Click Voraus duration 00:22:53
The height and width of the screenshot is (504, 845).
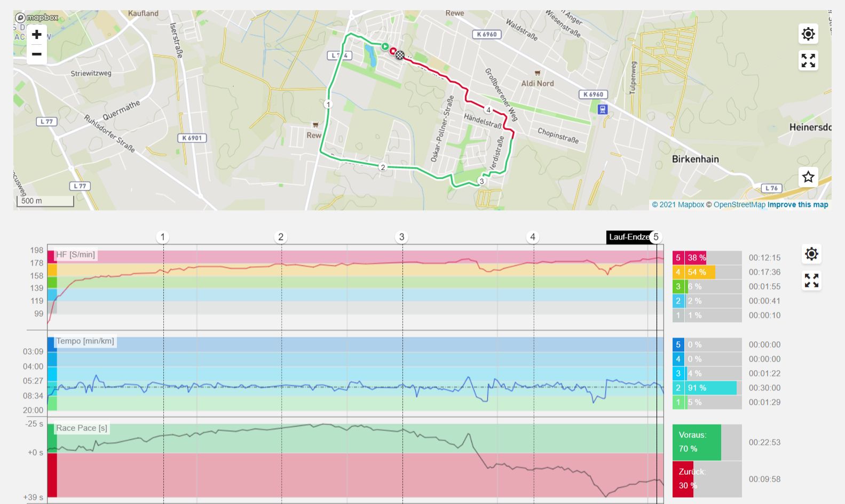tap(764, 442)
